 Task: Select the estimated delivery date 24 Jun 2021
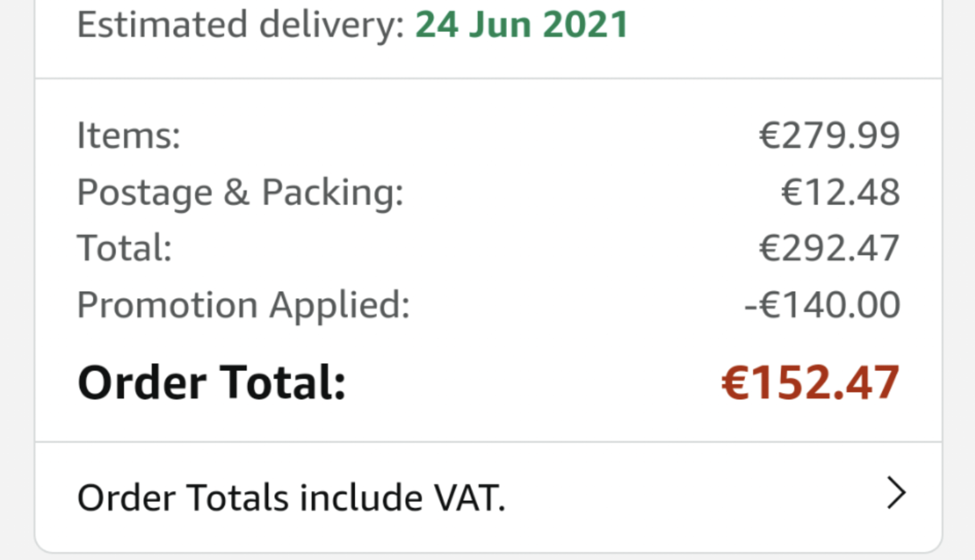[x=522, y=24]
